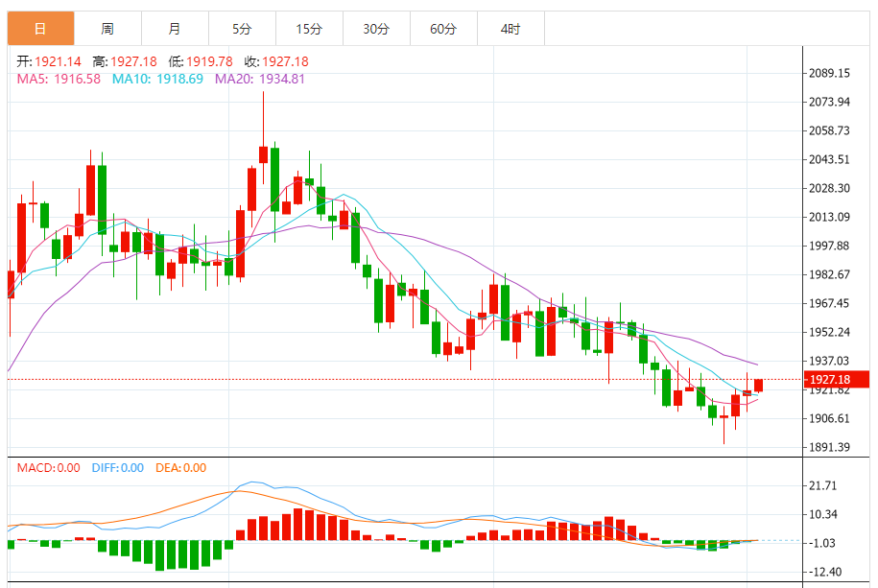878x588 pixels.
Task: Click the tallest red candle's upper wick
Action: 263,119
